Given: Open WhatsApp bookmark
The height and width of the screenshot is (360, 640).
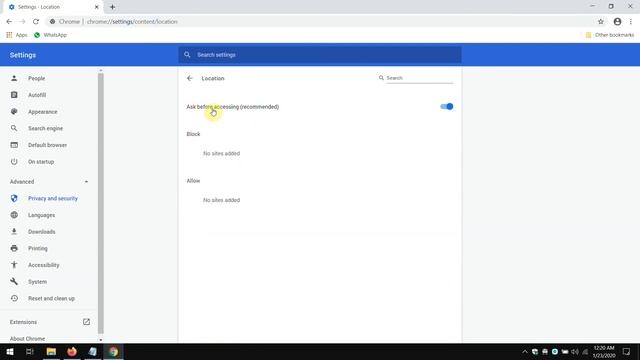Looking at the screenshot, I should [x=50, y=35].
